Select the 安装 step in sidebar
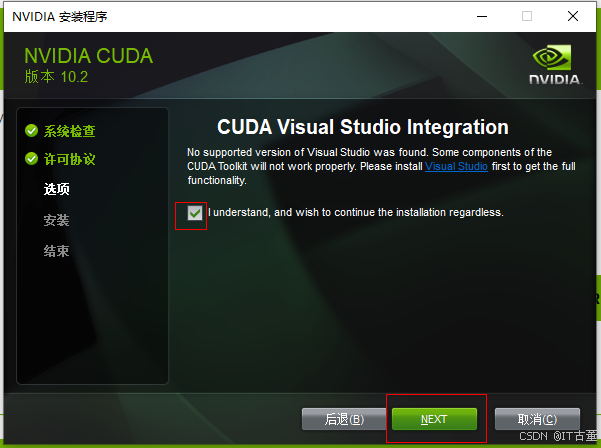This screenshot has height=448, width=601. pyautogui.click(x=56, y=220)
